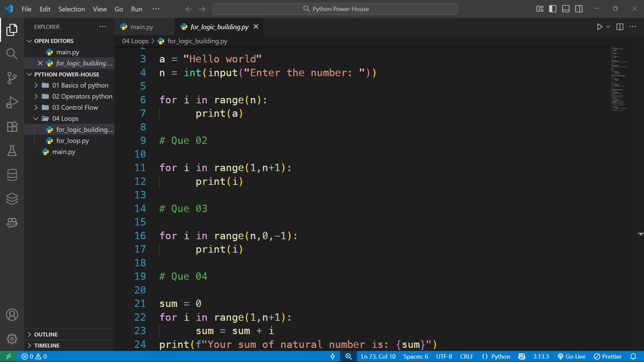Click the VS Code logo icon
Screen dimensions: 644x362
(x=9, y=9)
